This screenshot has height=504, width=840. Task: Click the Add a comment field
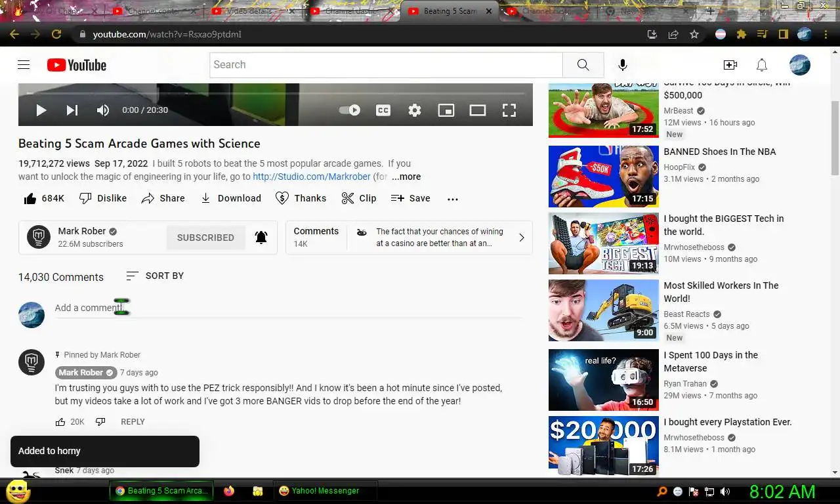click(289, 308)
